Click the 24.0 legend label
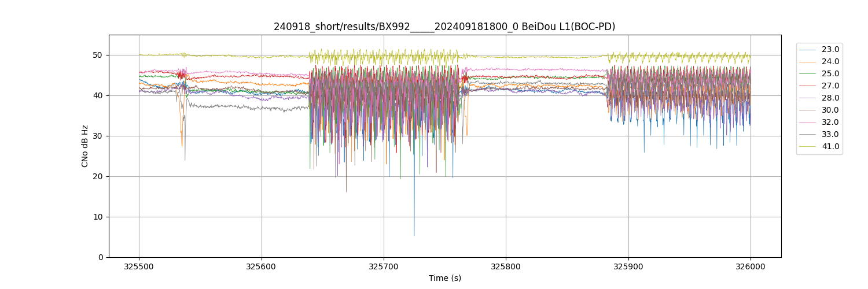Image resolution: width=868 pixels, height=289 pixels. pos(830,62)
